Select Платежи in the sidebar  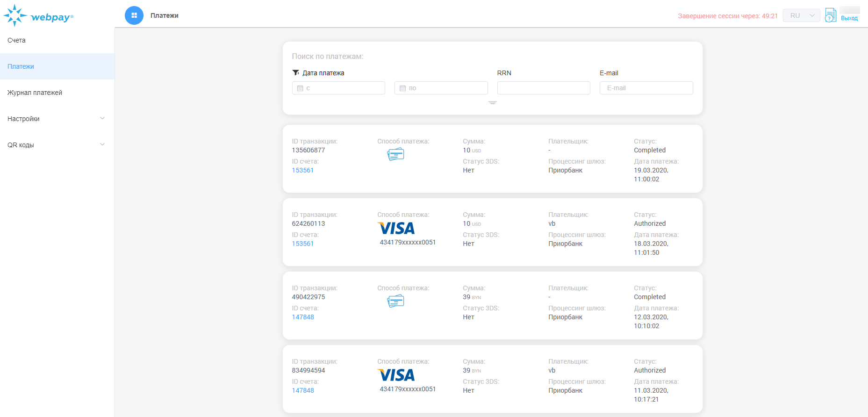pyautogui.click(x=21, y=66)
